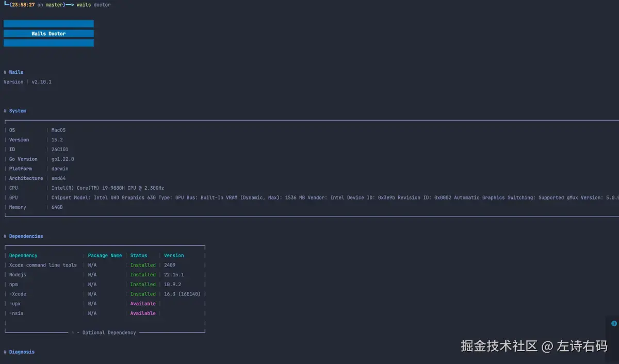Click 'Available' status in the nsis row

point(143,313)
